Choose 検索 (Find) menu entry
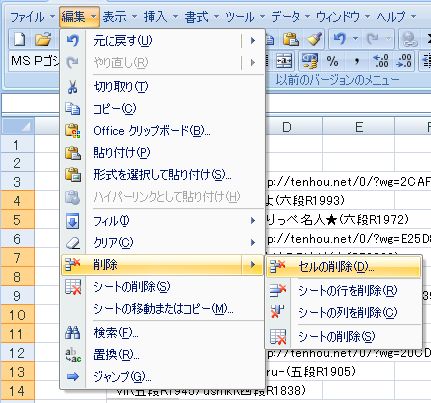Viewport: 431px width, 403px height. click(162, 333)
